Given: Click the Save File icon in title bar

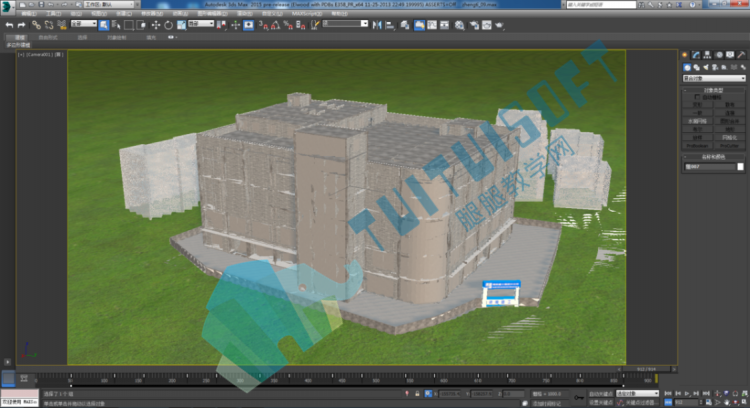Looking at the screenshot, I should tap(41, 4).
